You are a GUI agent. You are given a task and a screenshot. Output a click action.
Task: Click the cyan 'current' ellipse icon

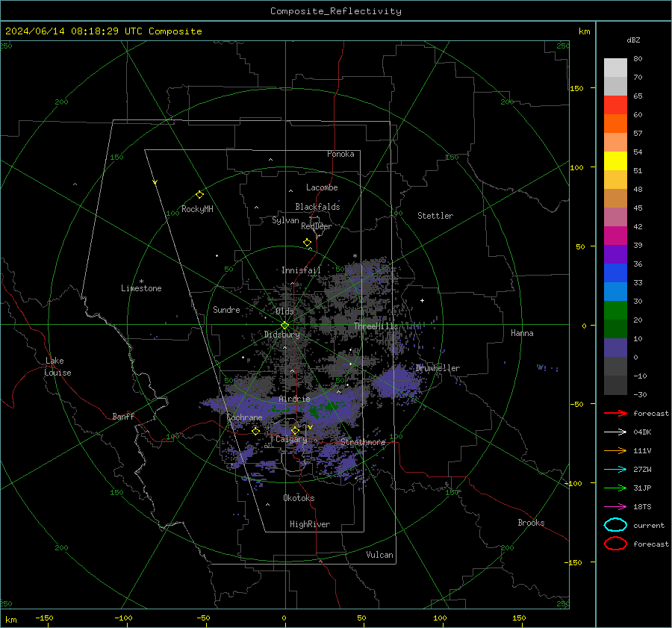(615, 525)
